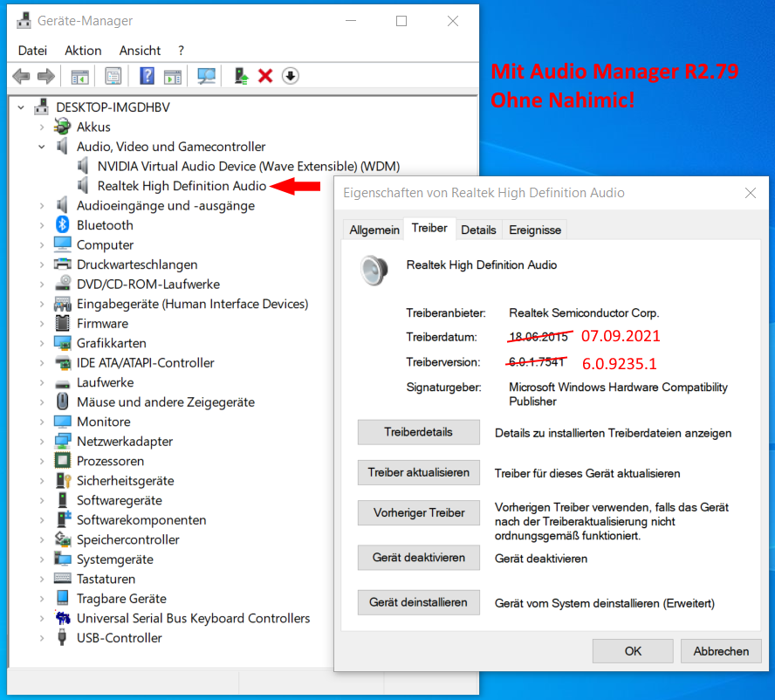Open the Ansicht menu
This screenshot has width=775, height=700.
click(x=140, y=50)
